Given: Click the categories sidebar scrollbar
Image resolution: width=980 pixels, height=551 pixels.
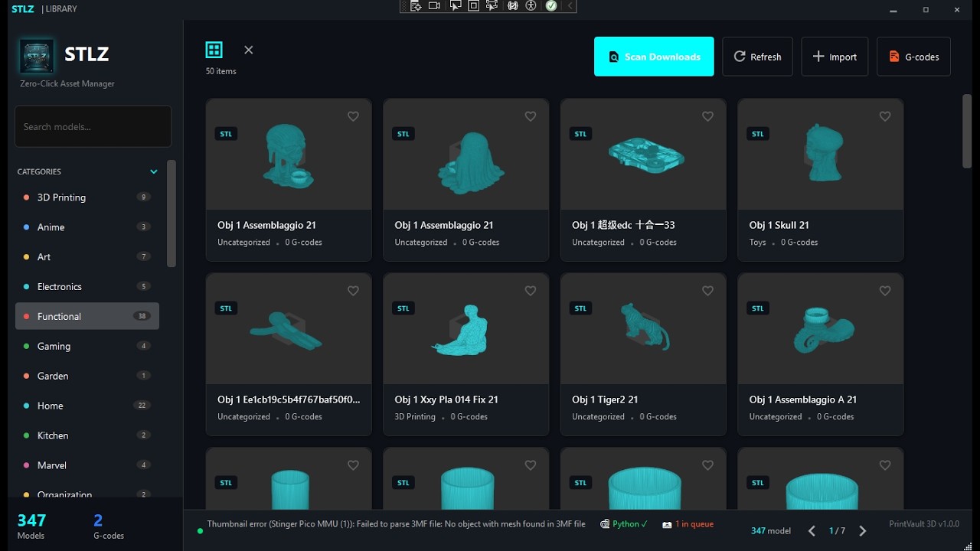Looking at the screenshot, I should 171,214.
